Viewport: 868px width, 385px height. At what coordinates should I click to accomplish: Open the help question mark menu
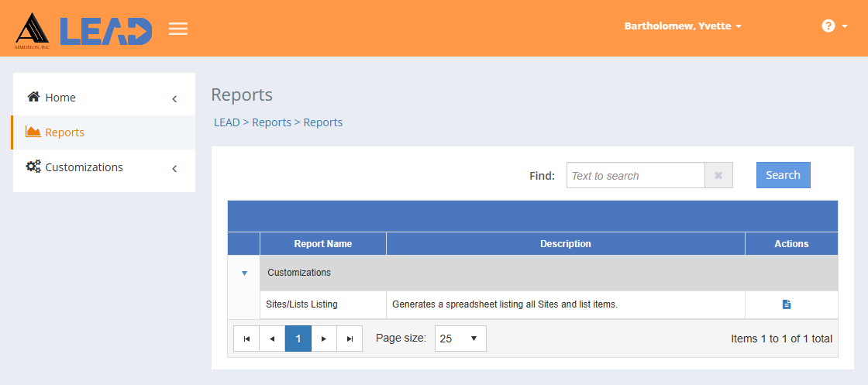834,26
